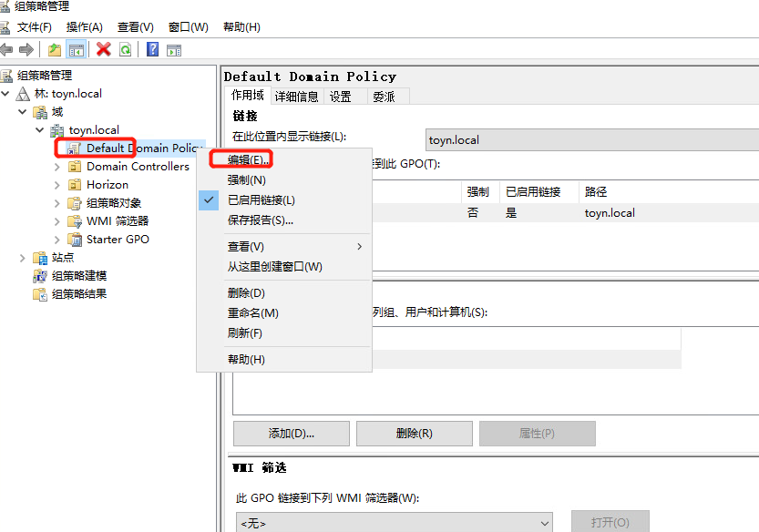
Task: Expand the 组策略对象 node
Action: (57, 203)
